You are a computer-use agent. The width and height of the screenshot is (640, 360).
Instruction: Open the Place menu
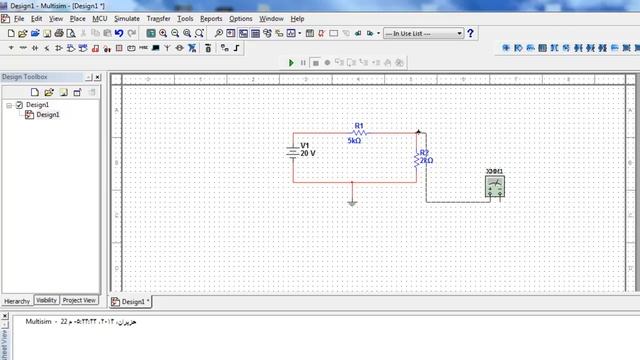coord(78,19)
